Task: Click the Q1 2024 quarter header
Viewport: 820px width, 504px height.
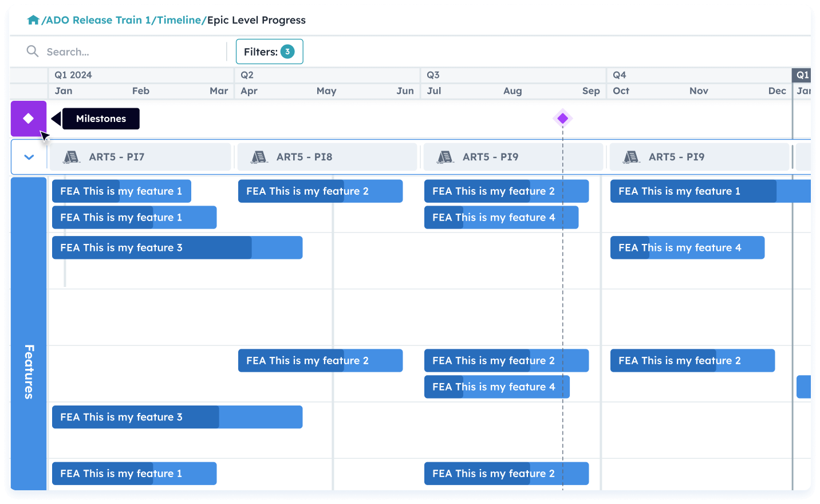Action: tap(73, 75)
